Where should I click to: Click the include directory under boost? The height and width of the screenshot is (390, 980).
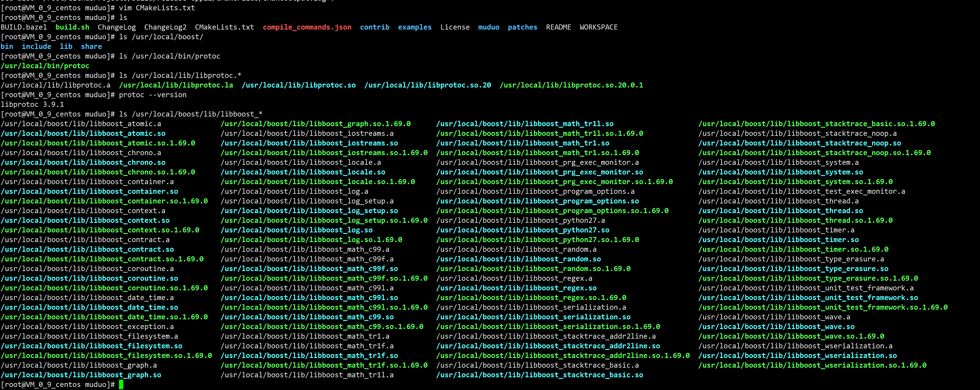pos(36,46)
